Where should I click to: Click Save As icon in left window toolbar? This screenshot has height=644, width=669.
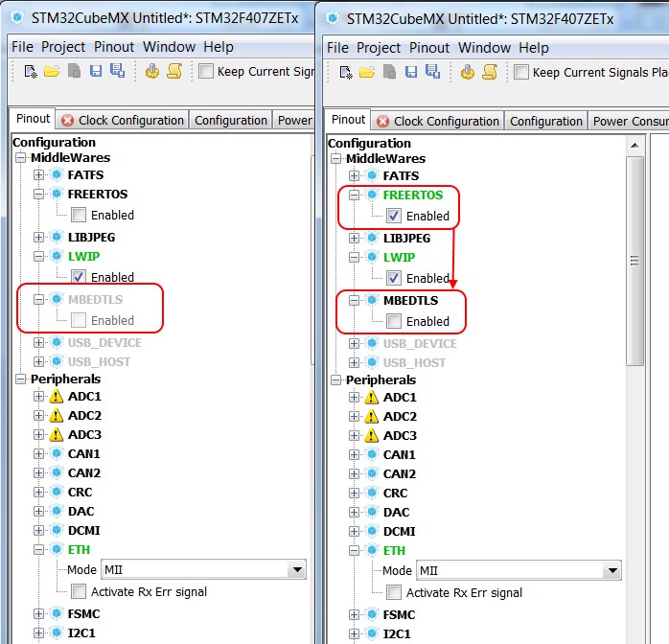117,70
